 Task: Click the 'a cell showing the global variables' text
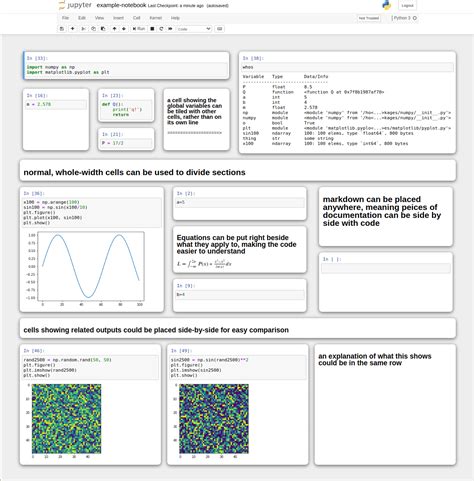click(195, 111)
